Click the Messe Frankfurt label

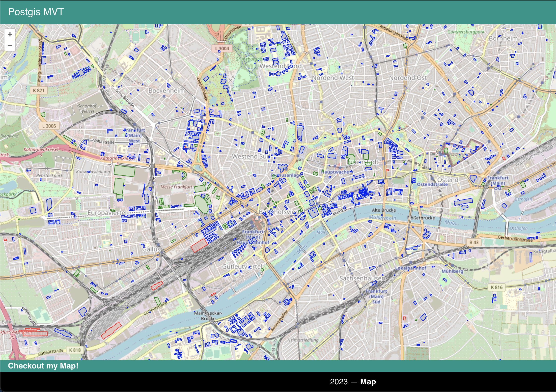coord(176,187)
